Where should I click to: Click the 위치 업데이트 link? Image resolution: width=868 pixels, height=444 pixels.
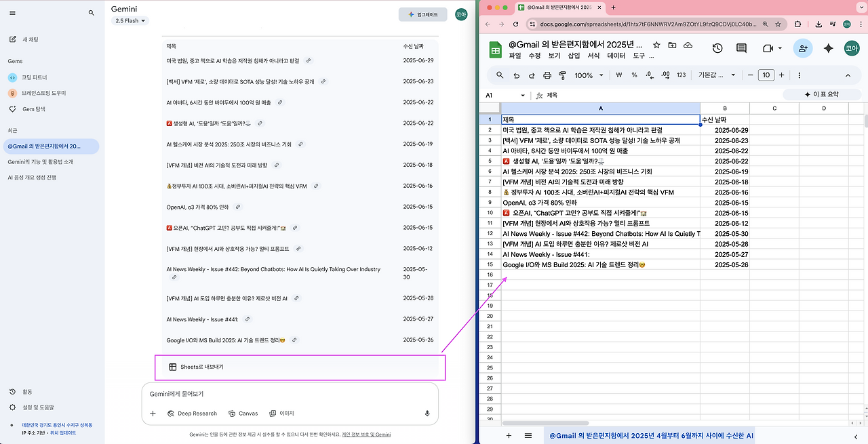pos(63,432)
